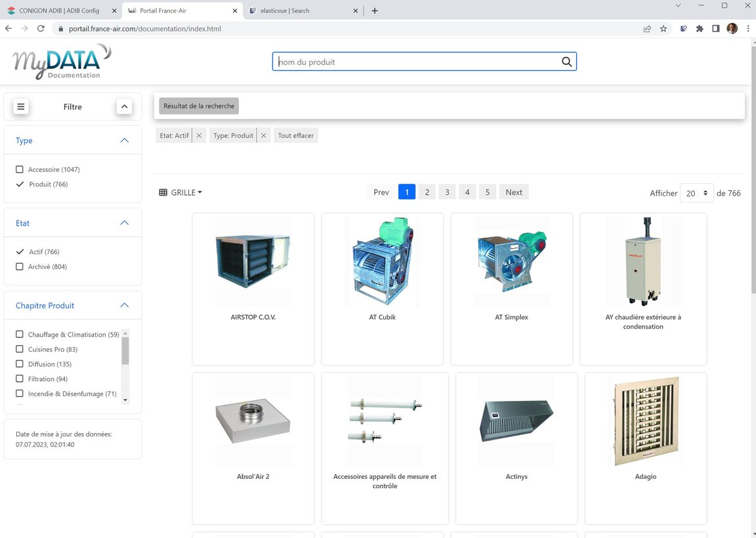Open the filter hamburger menu
Screen dimensions: 756x538
[x=21, y=106]
